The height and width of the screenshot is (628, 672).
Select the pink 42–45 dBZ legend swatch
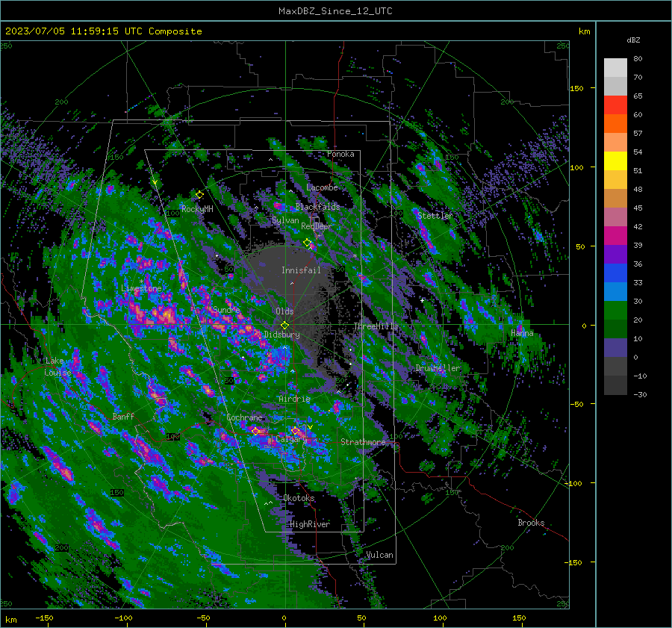pyautogui.click(x=615, y=217)
